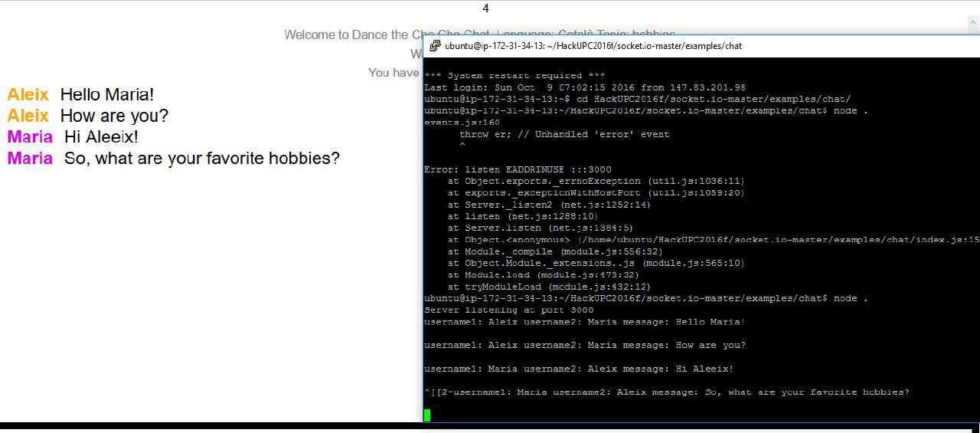The width and height of the screenshot is (980, 433).
Task: Click the terminal window title text
Action: coord(593,46)
